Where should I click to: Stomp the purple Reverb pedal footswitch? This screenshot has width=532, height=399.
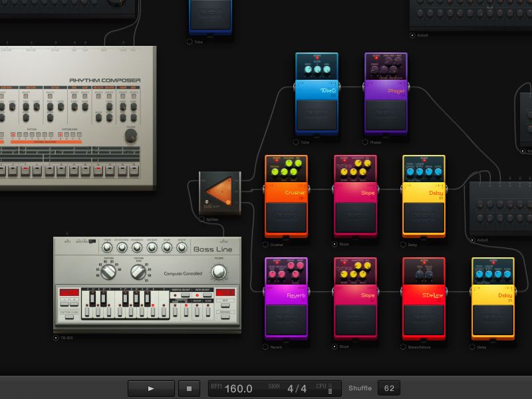click(286, 320)
